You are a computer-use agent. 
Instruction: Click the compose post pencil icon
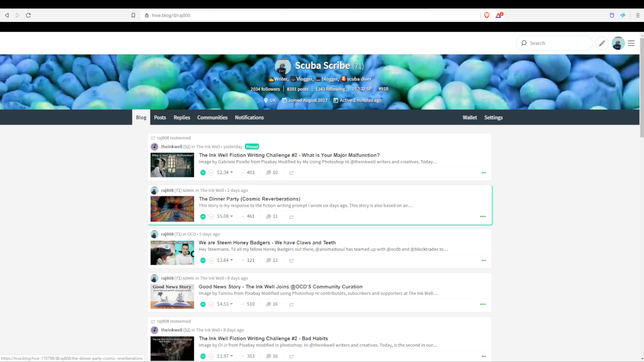pos(602,43)
